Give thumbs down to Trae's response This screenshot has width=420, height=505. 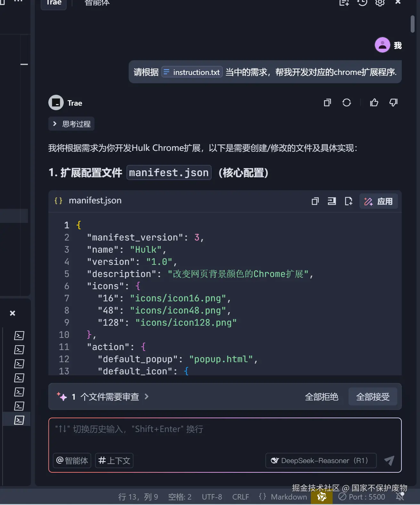point(393,102)
